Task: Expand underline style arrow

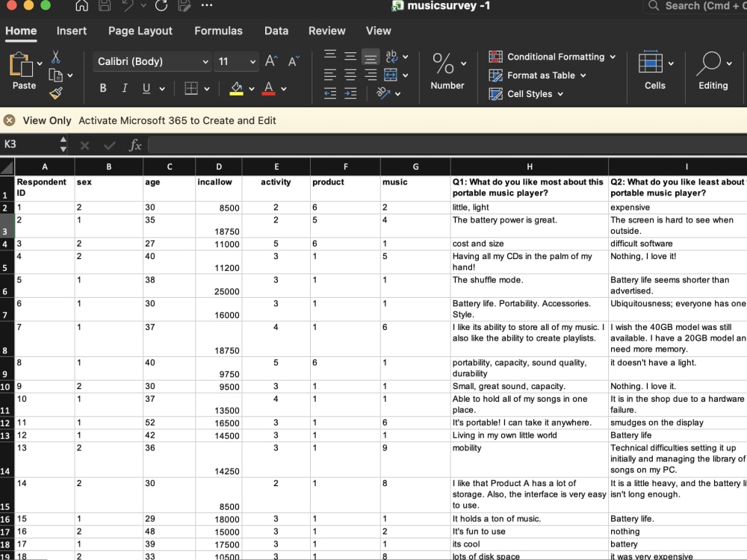Action: pyautogui.click(x=162, y=89)
